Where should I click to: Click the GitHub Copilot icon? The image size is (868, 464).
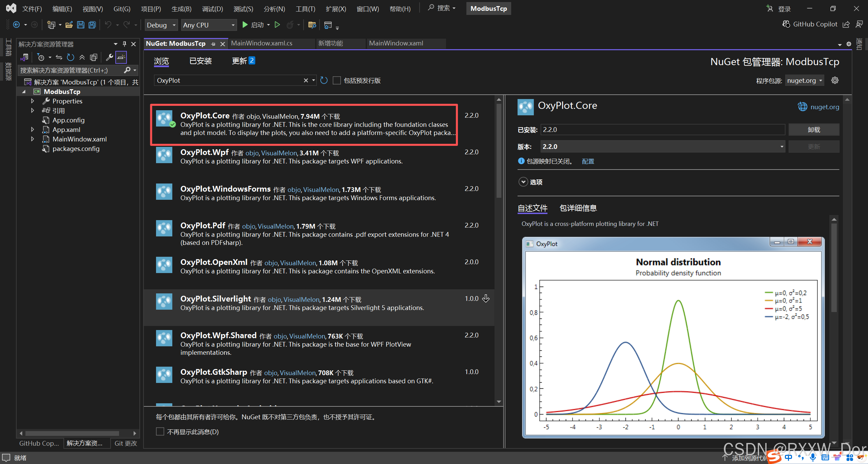pyautogui.click(x=786, y=24)
